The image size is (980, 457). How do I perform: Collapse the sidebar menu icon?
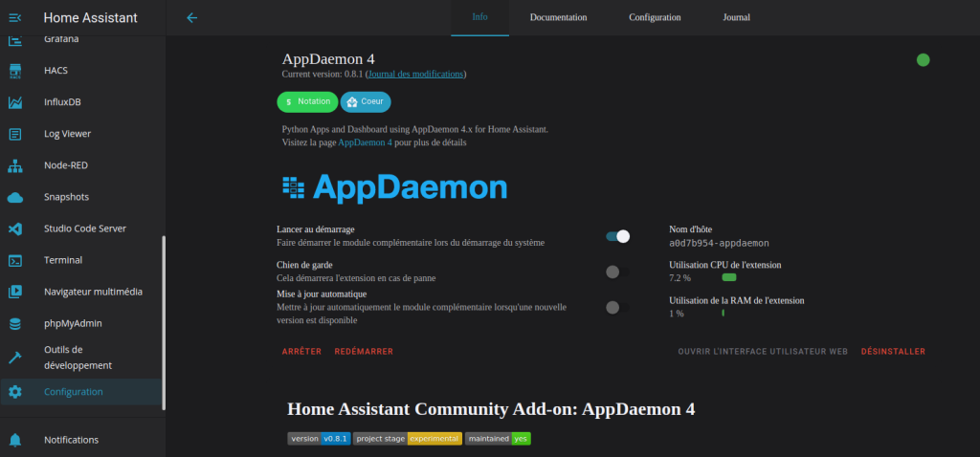(x=15, y=18)
